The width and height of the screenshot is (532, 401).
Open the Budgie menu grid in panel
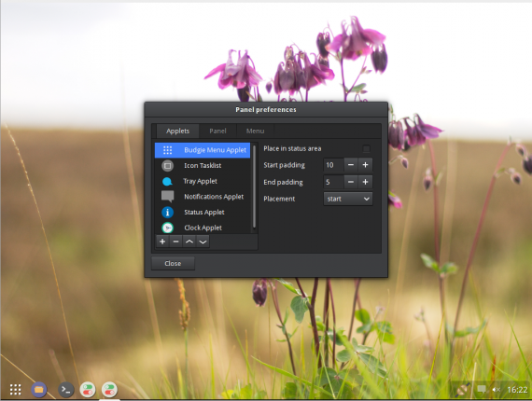pyautogui.click(x=15, y=390)
